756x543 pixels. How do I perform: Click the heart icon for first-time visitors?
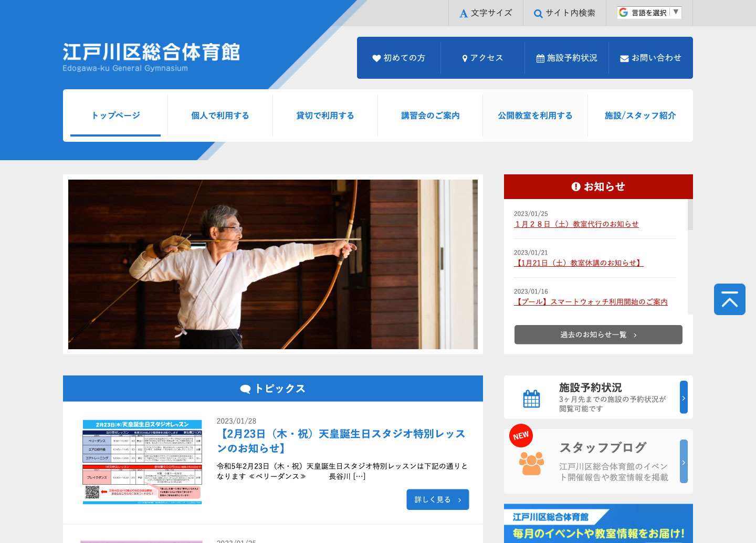coord(376,58)
